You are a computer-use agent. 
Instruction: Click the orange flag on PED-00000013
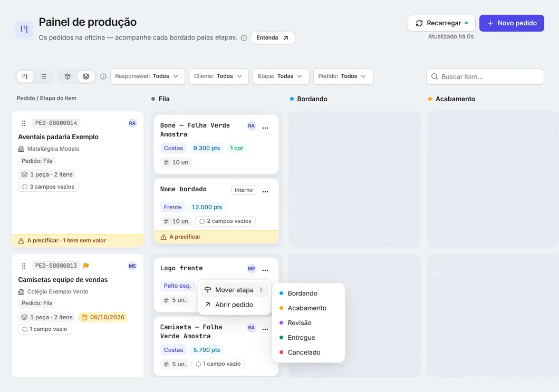tap(86, 266)
